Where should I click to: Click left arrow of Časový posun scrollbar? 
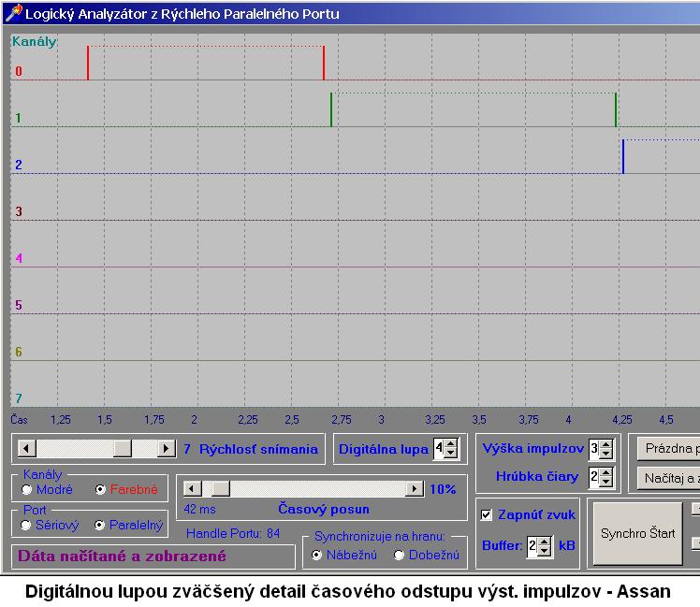coord(191,488)
